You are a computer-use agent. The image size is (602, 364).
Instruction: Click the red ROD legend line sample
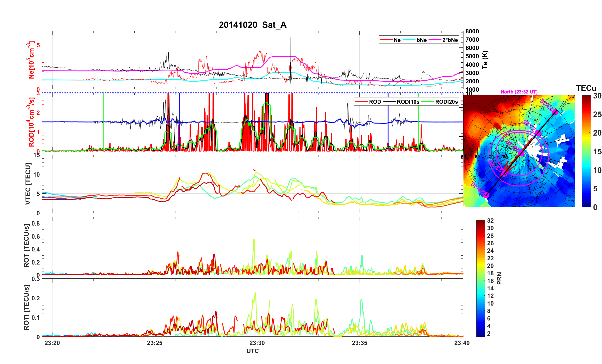pos(362,102)
